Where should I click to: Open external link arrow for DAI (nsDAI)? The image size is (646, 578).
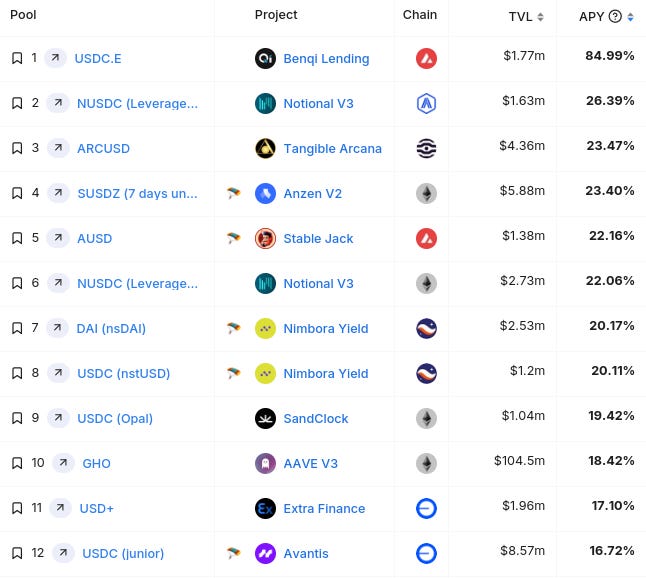tap(57, 328)
